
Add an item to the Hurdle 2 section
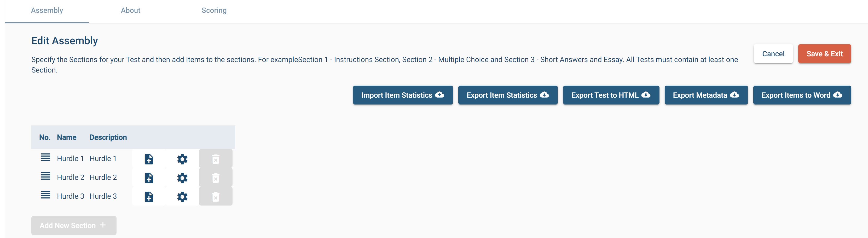coord(149,178)
